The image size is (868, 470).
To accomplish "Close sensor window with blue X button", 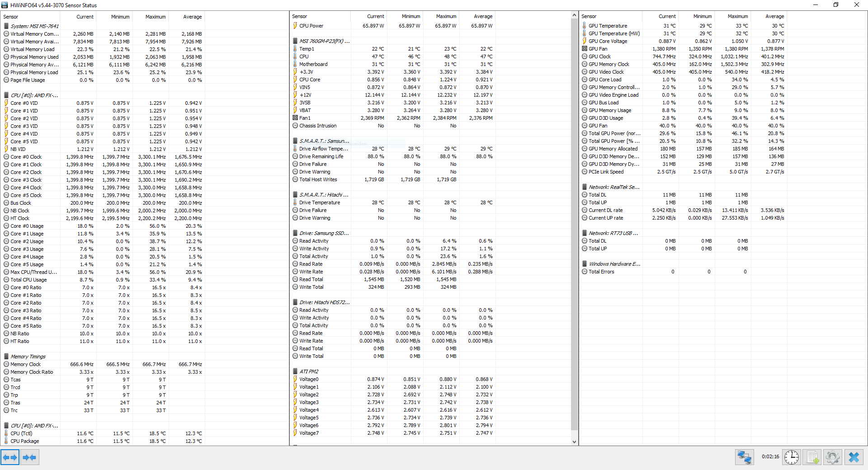I will (854, 457).
